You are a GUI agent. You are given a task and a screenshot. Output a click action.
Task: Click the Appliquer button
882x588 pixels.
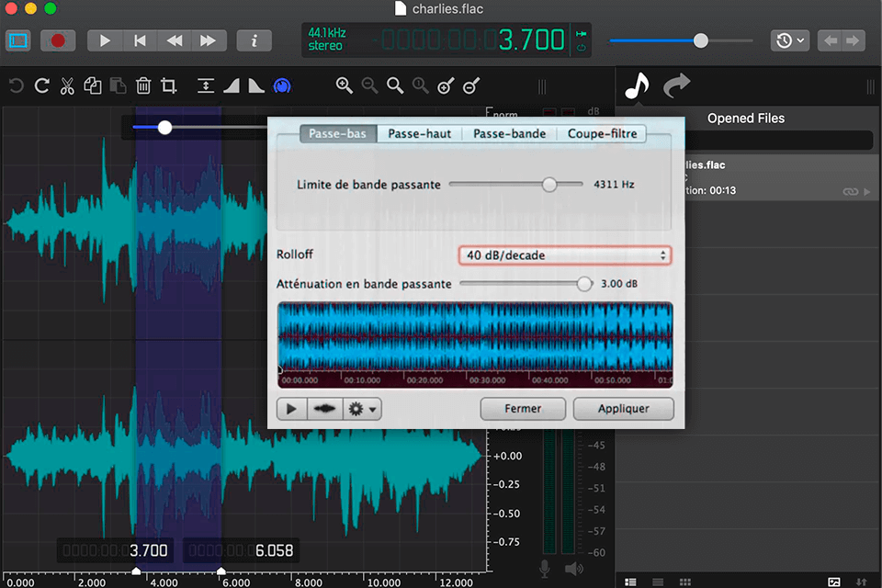[624, 409]
